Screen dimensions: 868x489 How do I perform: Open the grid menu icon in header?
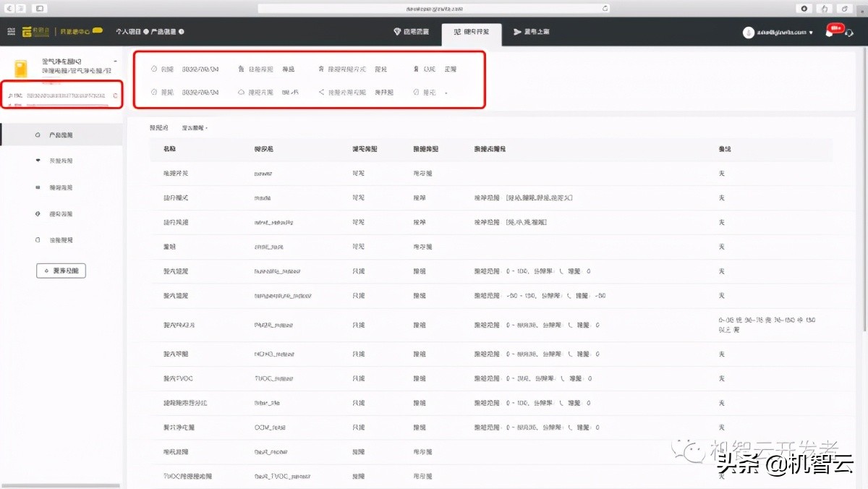(x=11, y=32)
